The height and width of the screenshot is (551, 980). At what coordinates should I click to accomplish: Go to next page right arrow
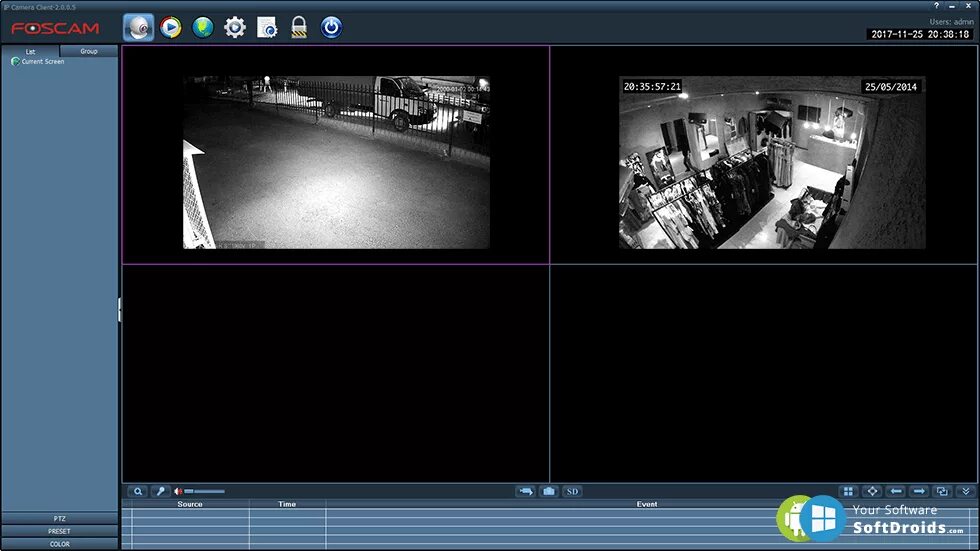(919, 492)
